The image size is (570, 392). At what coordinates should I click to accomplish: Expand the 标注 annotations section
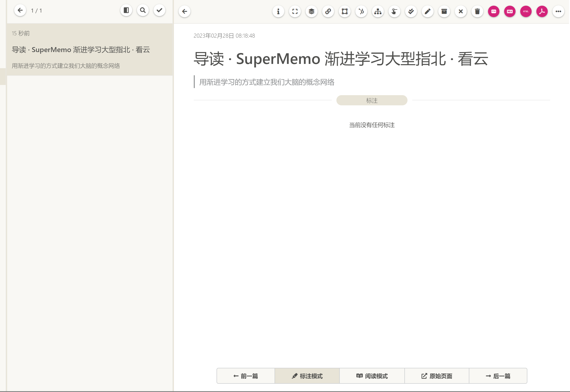[372, 100]
